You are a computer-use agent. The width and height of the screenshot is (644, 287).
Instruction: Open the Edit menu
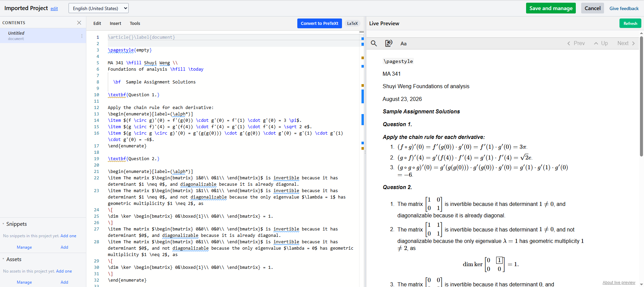[97, 24]
